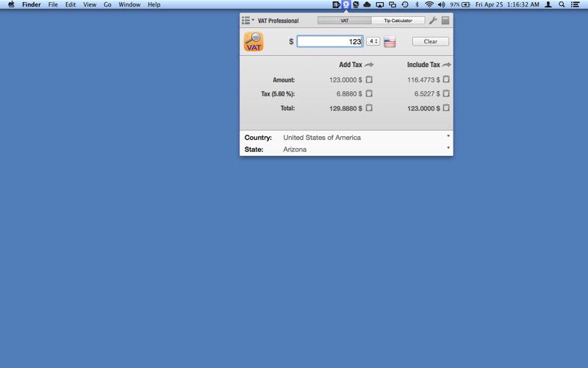The image size is (588, 368).
Task: Open the View menu
Action: pos(90,4)
